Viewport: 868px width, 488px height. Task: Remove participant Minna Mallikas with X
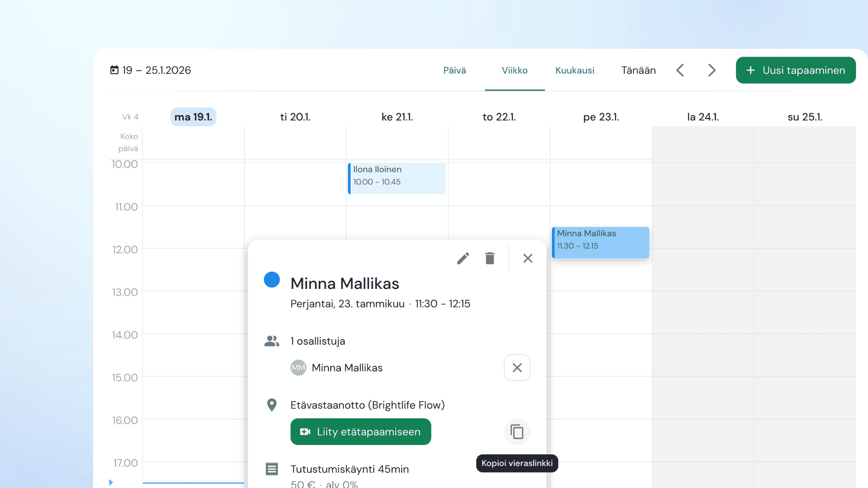click(517, 368)
